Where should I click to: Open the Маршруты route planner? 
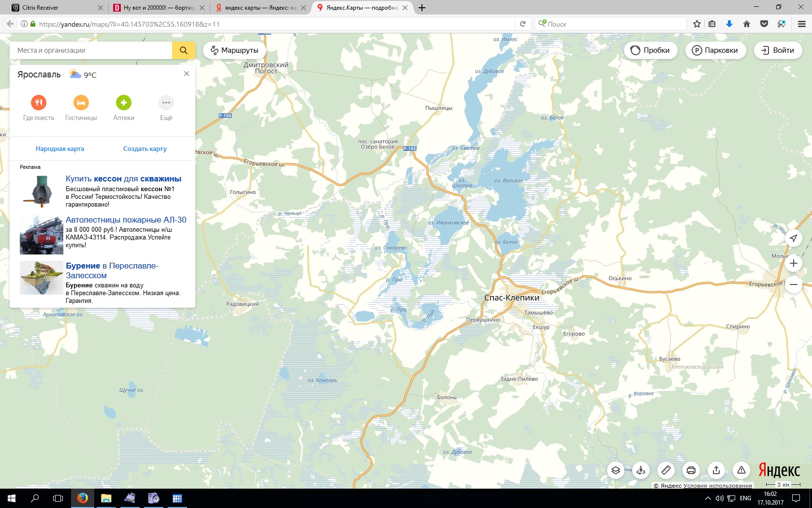(x=234, y=50)
